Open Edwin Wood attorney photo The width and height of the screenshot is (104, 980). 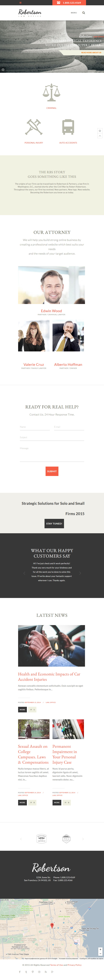coord(52,285)
